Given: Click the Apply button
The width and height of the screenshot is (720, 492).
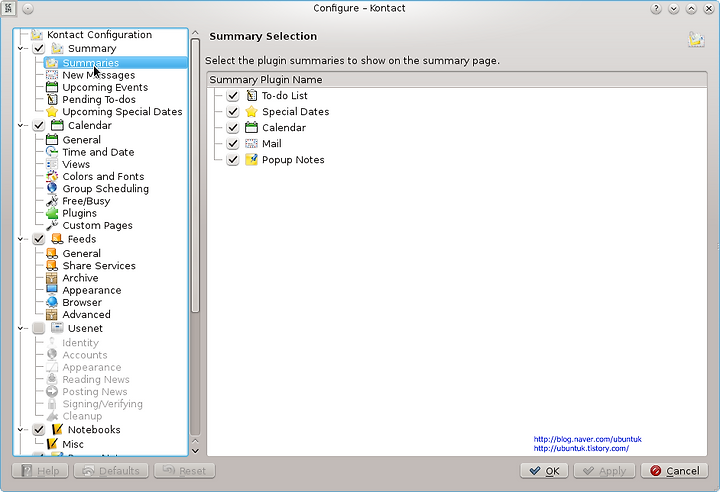Looking at the screenshot, I should coord(604,471).
